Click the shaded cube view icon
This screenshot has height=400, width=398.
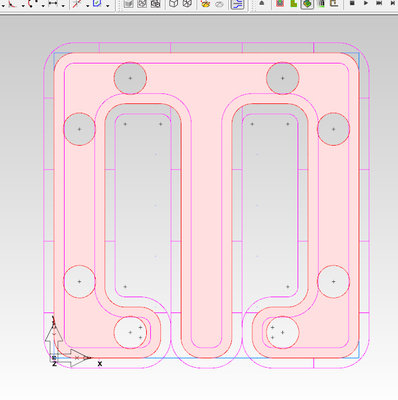(187, 3)
